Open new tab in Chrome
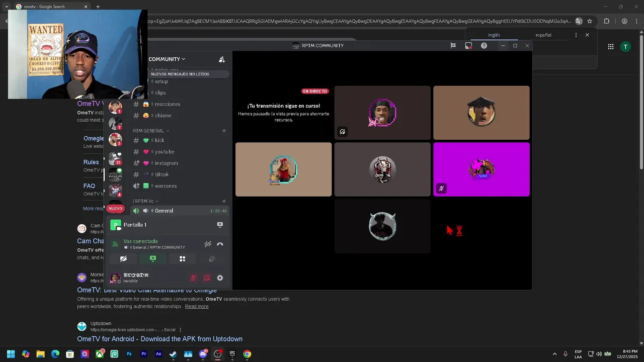 [x=98, y=7]
